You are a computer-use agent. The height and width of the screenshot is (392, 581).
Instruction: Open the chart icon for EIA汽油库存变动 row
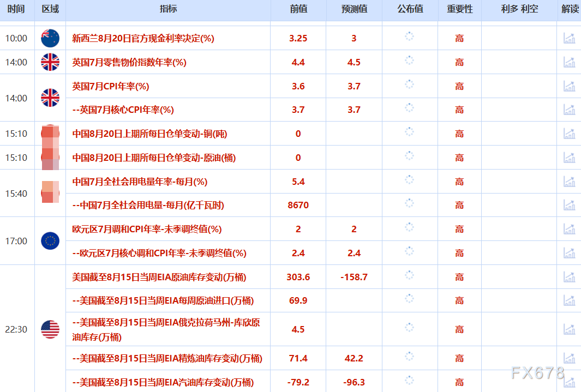571,381
